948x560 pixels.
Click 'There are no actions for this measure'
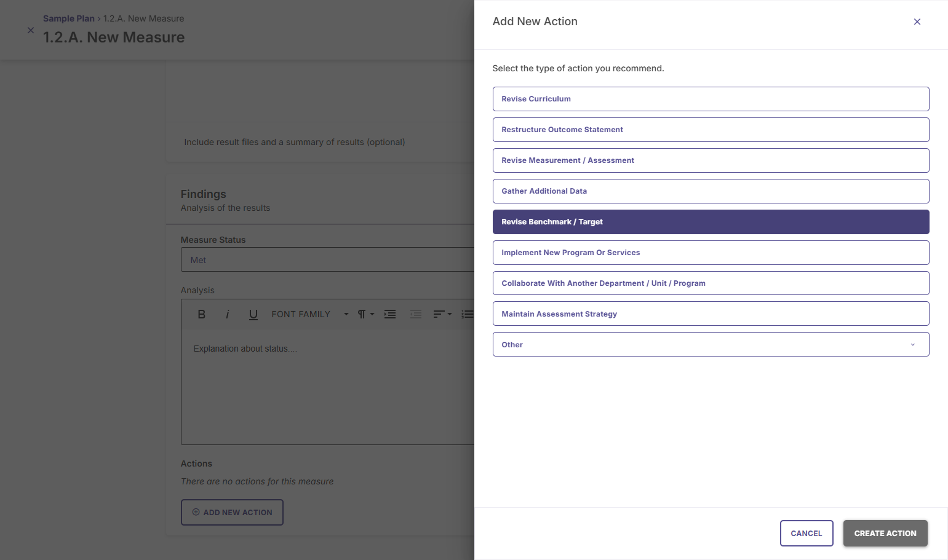pyautogui.click(x=257, y=481)
